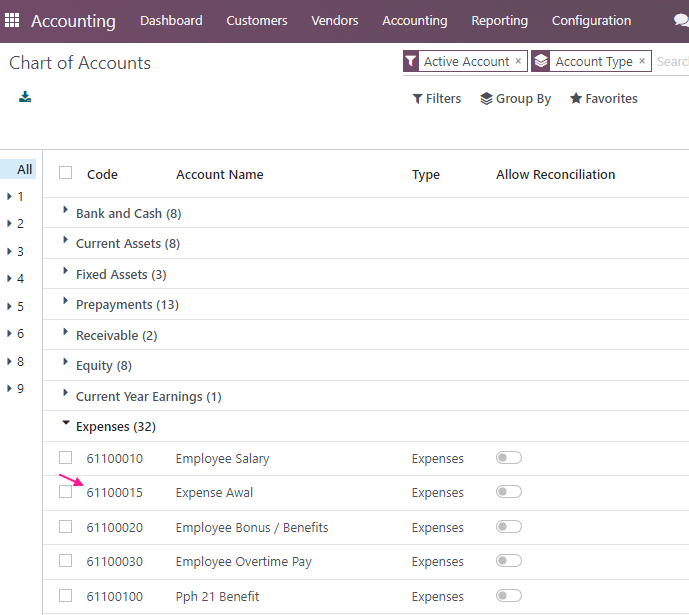Click the import records download icon
The width and height of the screenshot is (689, 615).
point(25,97)
